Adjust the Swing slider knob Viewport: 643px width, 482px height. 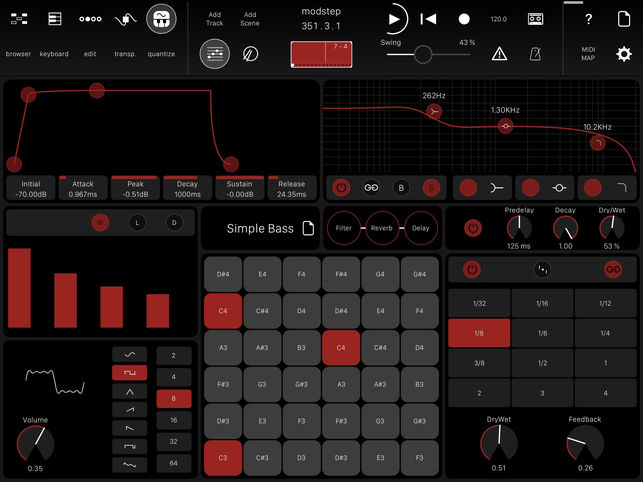[x=422, y=54]
